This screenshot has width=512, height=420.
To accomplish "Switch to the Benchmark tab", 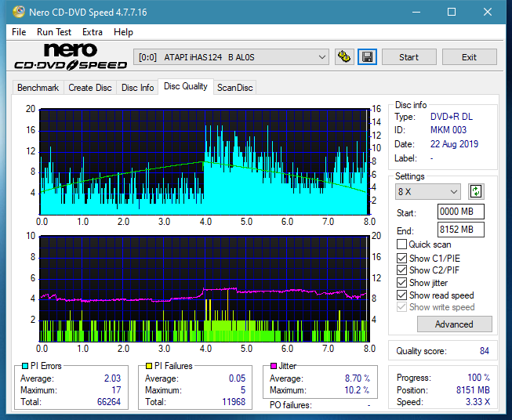I will (x=38, y=88).
